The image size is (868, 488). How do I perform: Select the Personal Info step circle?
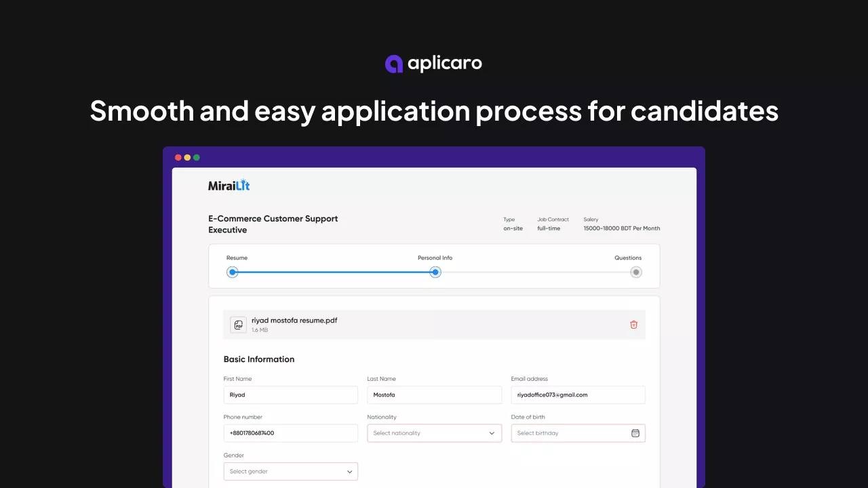coord(435,272)
